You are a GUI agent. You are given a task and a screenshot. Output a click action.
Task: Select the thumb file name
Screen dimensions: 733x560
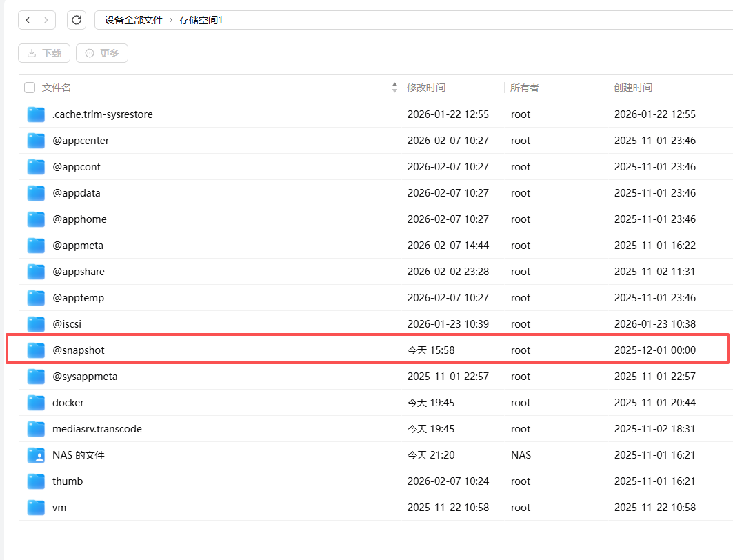tap(68, 481)
